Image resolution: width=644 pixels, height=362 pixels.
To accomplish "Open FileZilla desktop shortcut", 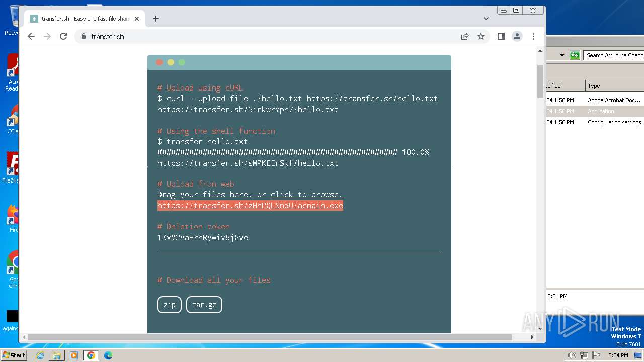I will click(11, 168).
